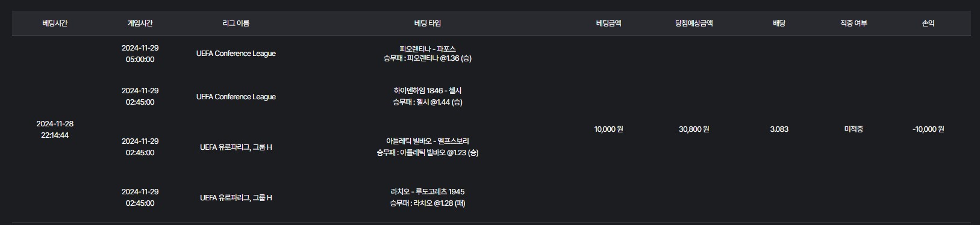Click the 미적중 result status
Image resolution: width=980 pixels, height=225 pixels.
[x=854, y=129]
